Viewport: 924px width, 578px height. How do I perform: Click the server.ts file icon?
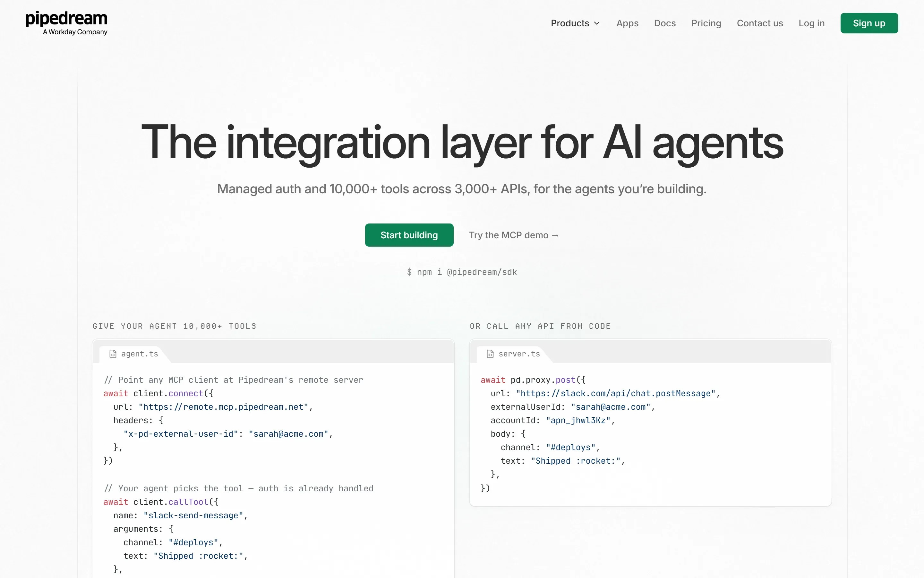point(490,354)
